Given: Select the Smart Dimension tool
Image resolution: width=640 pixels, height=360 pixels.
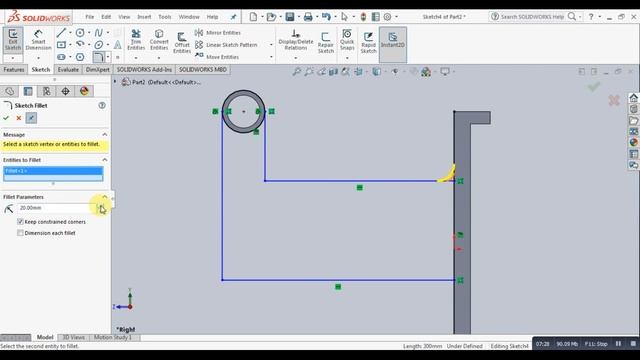Looking at the screenshot, I should [38, 40].
